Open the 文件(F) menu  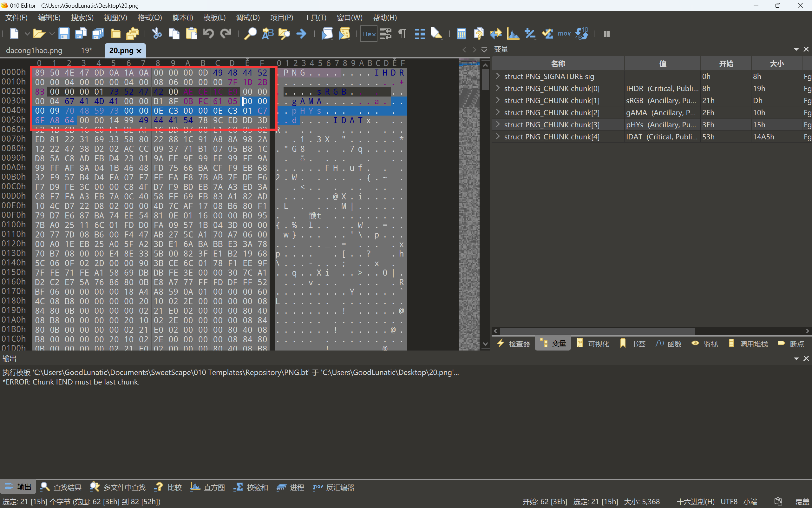point(16,17)
